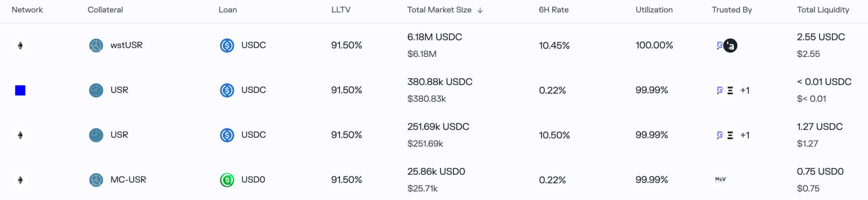868x200 pixels.
Task: Click the LLTV column header
Action: (x=341, y=10)
